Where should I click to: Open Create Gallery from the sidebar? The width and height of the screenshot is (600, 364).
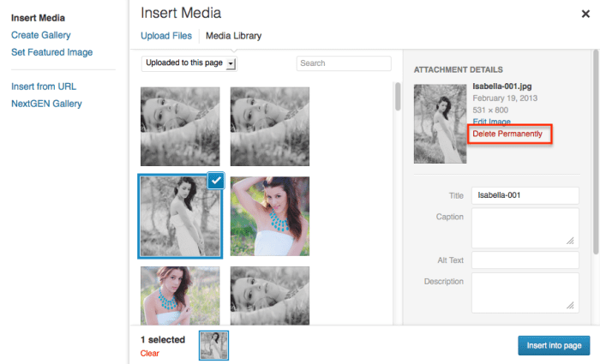(x=41, y=35)
